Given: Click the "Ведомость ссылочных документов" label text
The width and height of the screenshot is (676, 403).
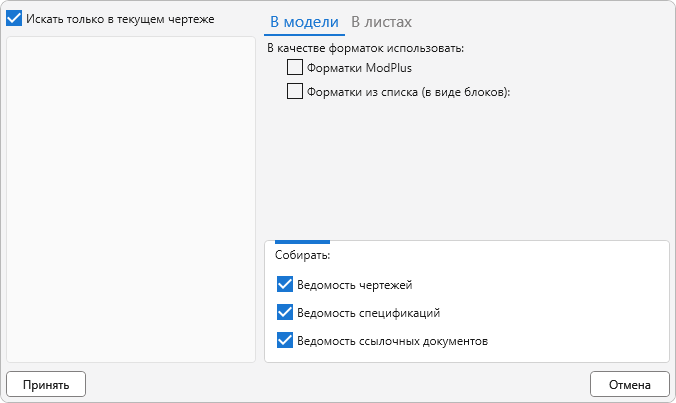Looking at the screenshot, I should point(392,341).
